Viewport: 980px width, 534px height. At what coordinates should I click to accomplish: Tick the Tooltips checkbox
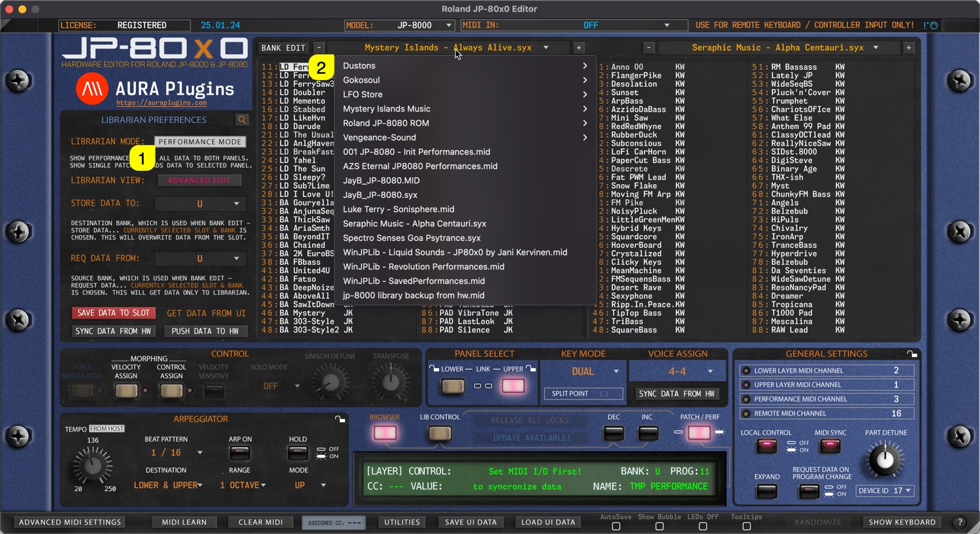pos(746,526)
